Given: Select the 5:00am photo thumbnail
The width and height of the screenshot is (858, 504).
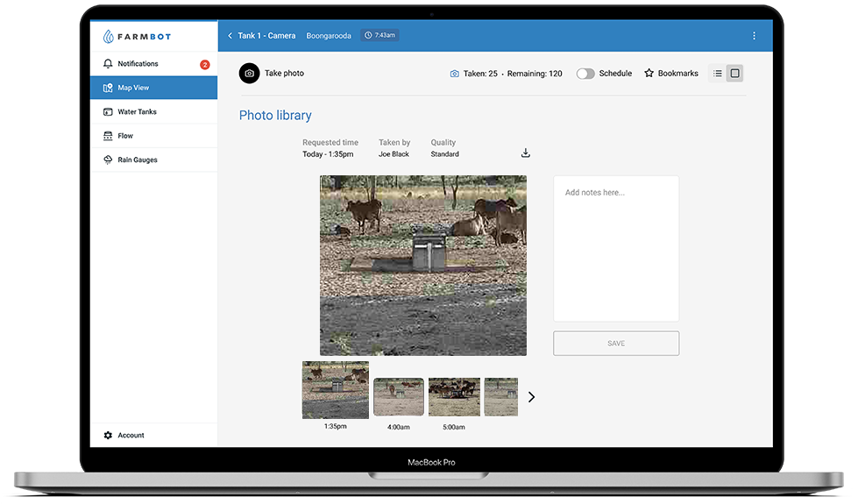Looking at the screenshot, I should pos(454,397).
